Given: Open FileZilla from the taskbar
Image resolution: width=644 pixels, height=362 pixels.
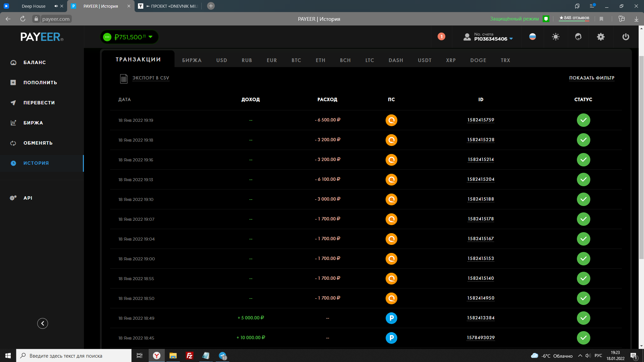Looking at the screenshot, I should click(x=189, y=356).
